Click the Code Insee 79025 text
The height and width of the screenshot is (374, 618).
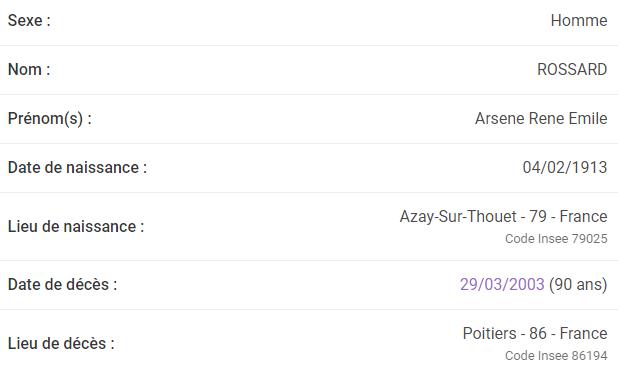[556, 239]
